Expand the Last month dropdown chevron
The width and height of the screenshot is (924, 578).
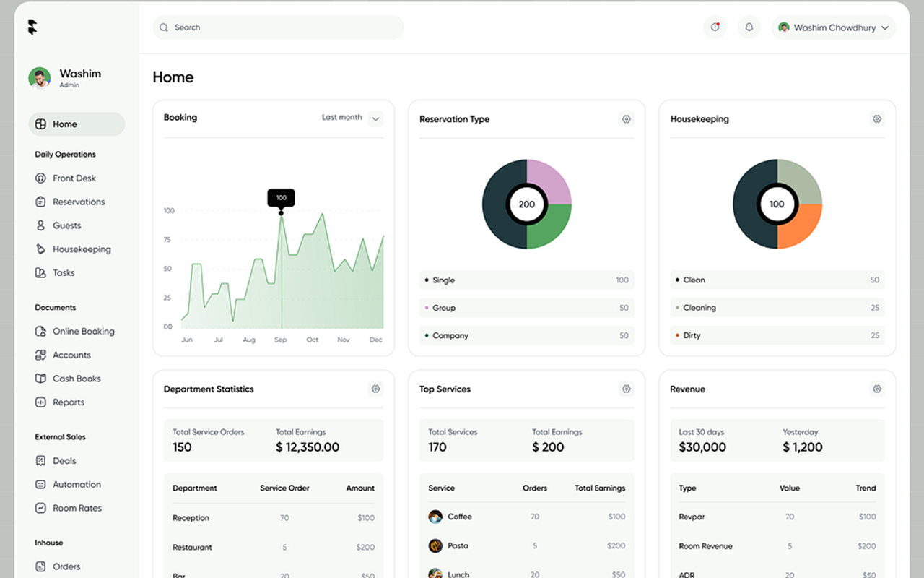(375, 118)
